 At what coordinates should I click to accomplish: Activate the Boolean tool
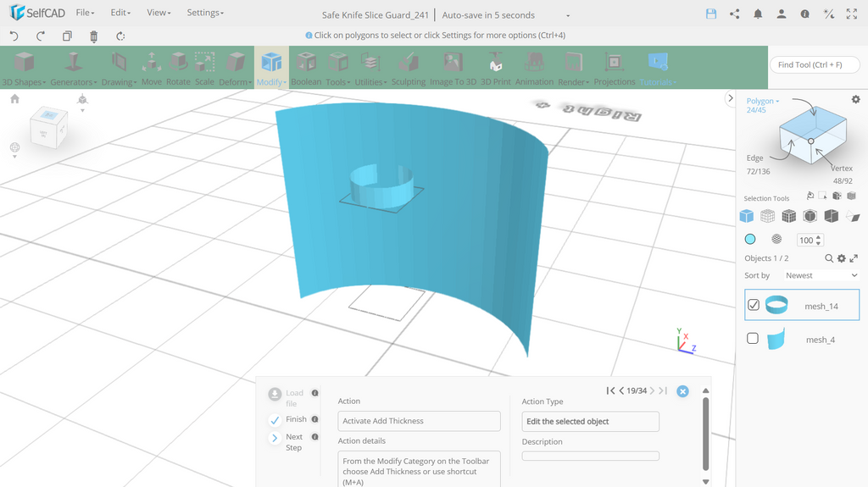coord(306,69)
